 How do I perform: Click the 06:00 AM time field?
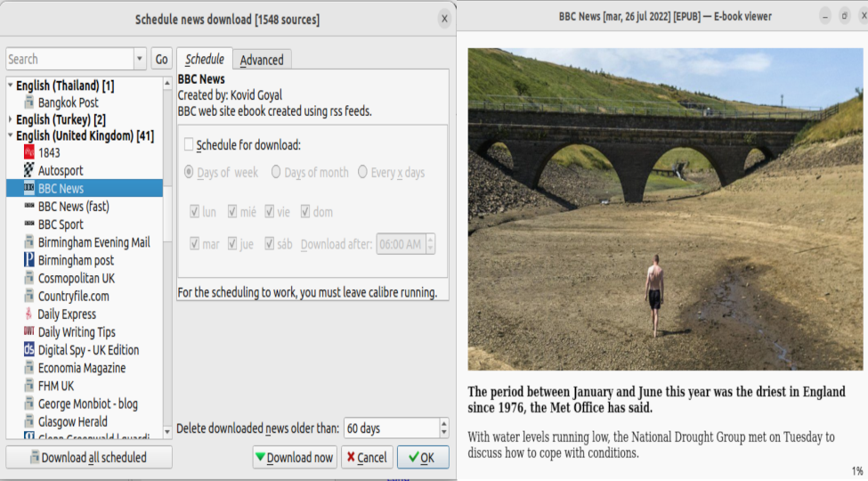coord(402,244)
